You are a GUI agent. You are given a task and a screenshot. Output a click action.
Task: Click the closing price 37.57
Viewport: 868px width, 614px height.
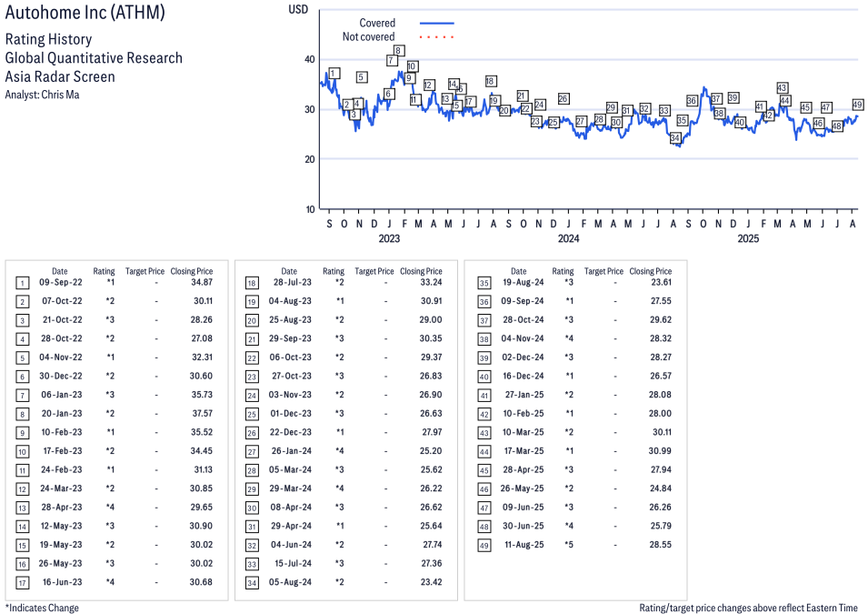point(202,413)
